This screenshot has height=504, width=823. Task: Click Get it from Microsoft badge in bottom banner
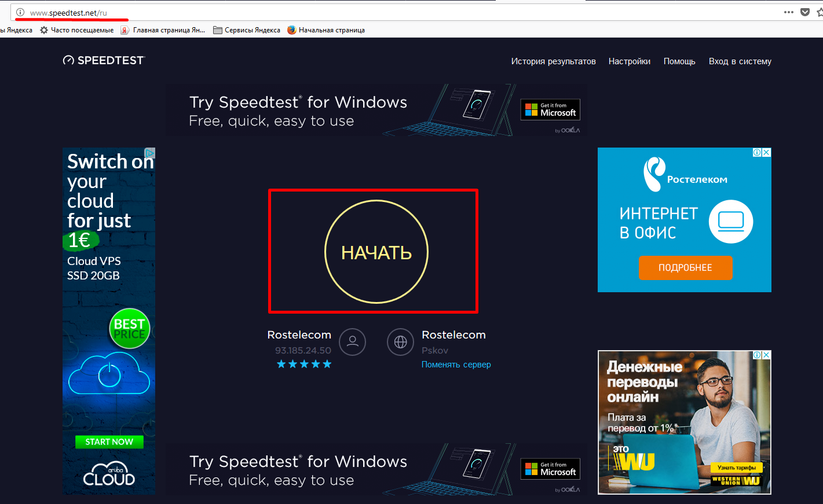point(550,469)
